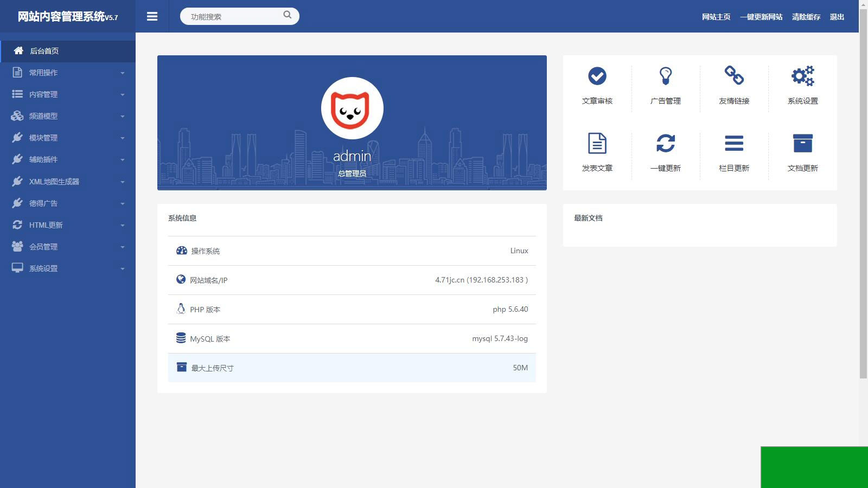This screenshot has width=868, height=488.
Task: Go to 网站主页 link in header
Action: pyautogui.click(x=716, y=17)
